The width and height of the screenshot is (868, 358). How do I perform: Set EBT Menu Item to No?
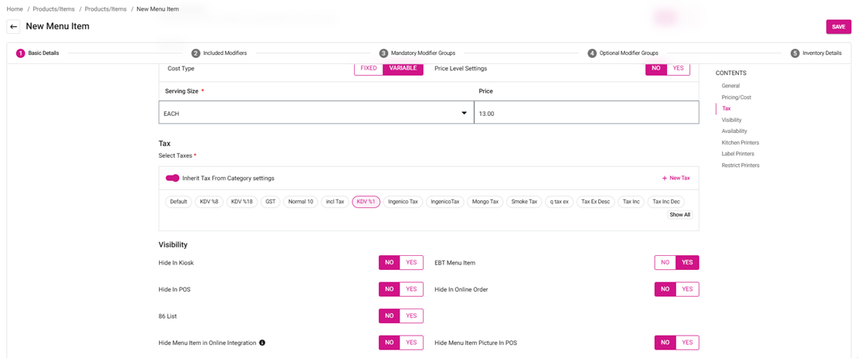(x=665, y=263)
